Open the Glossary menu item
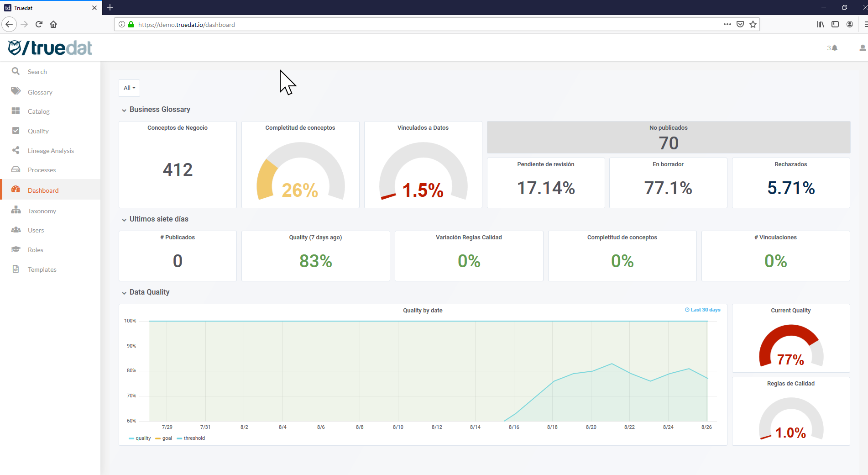The image size is (868, 475). pos(40,92)
